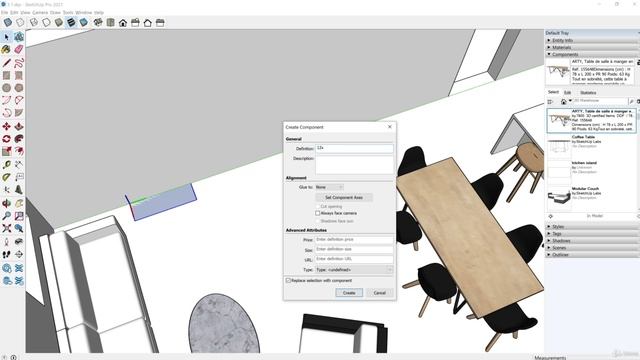Select the Coffee Table component thumbnail
The height and width of the screenshot is (360, 640).
[x=559, y=147]
